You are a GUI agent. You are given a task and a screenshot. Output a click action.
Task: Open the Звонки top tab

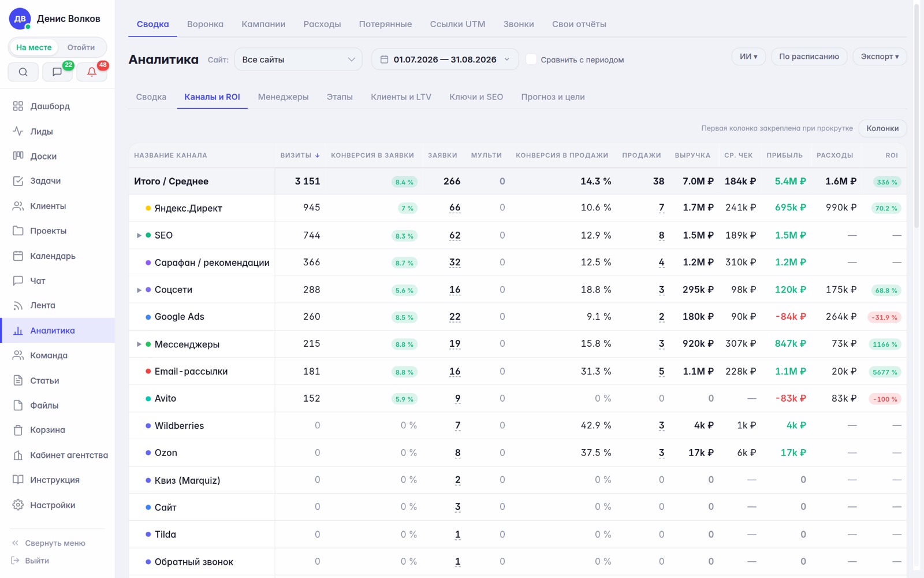click(519, 24)
